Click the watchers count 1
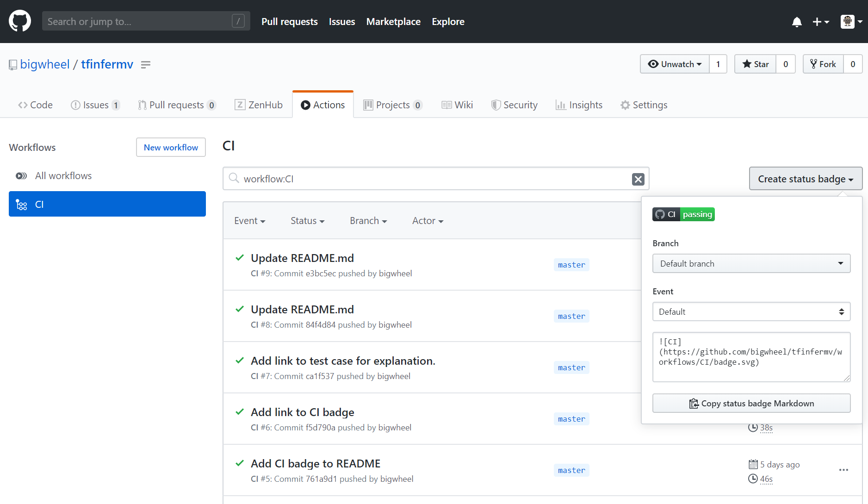This screenshot has height=504, width=868. click(x=718, y=64)
